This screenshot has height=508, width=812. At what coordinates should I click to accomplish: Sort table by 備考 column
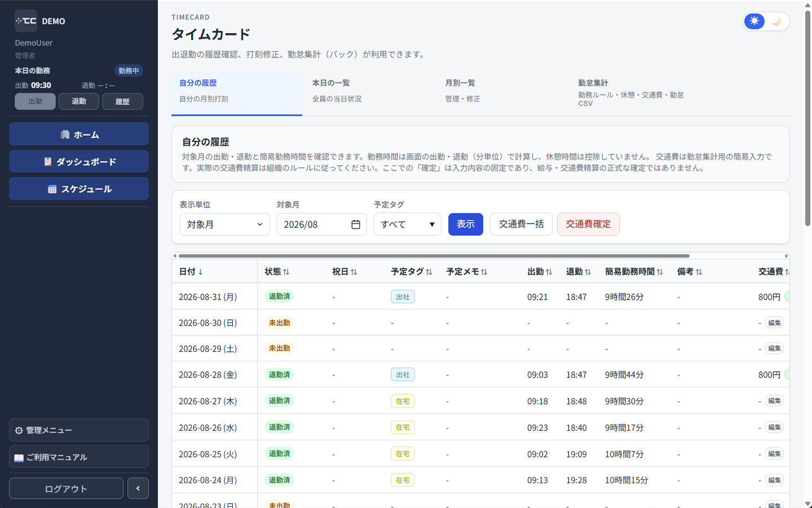coord(690,271)
